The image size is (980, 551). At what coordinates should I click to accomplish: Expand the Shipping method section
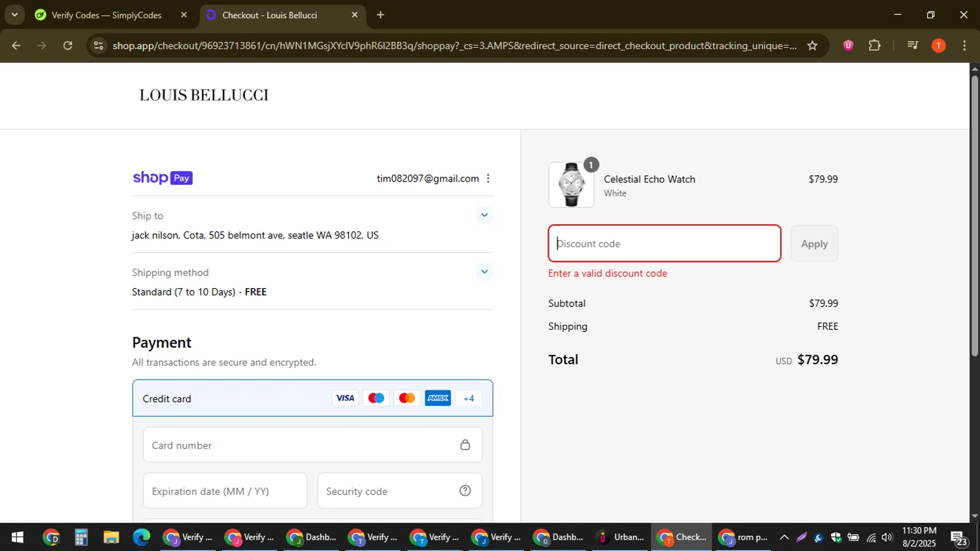pyautogui.click(x=484, y=272)
